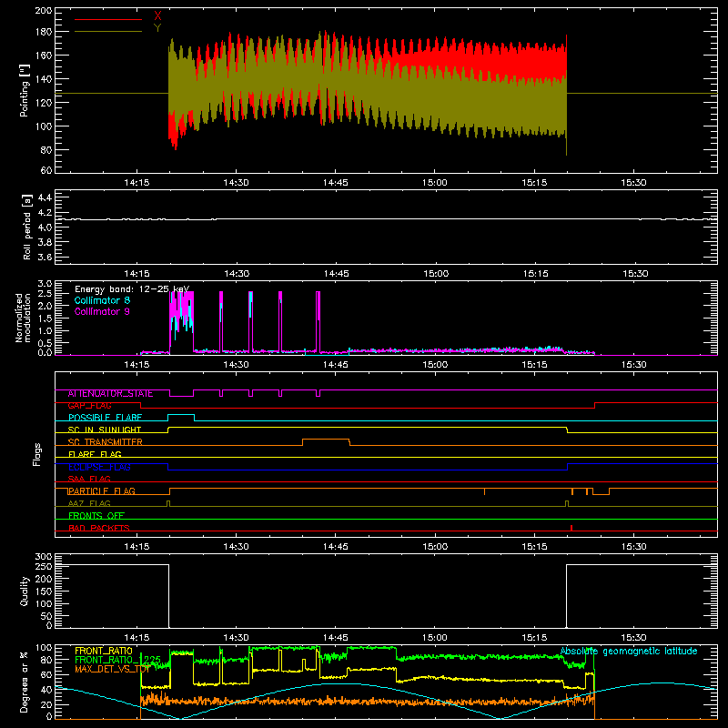Click the SAA_FLAG label
The image size is (728, 728).
(89, 480)
